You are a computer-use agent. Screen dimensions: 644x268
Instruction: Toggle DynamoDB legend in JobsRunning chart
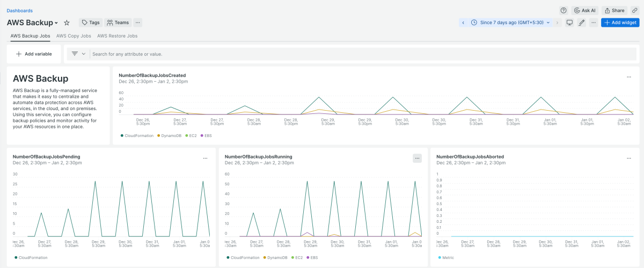[x=275, y=258]
